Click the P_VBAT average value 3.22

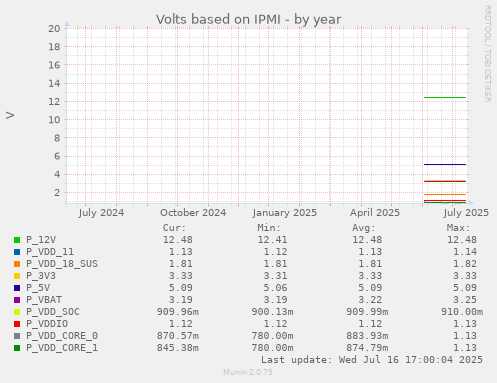[370, 300]
